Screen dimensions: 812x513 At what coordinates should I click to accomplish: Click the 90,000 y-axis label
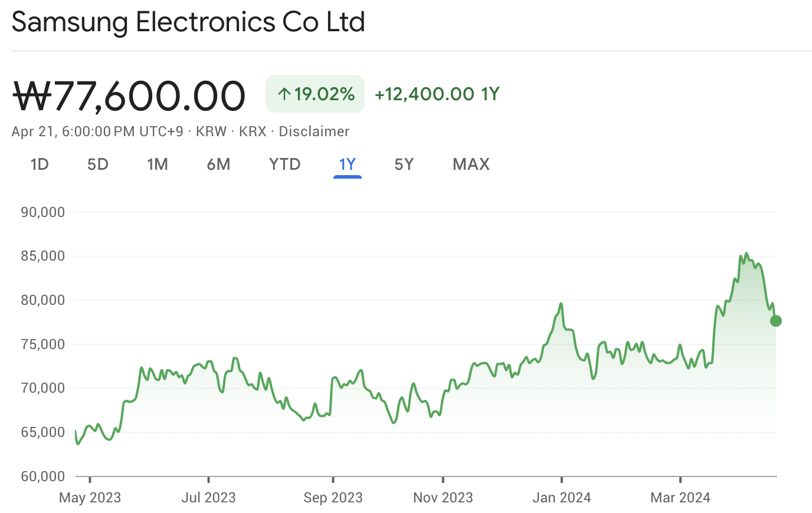click(43, 212)
